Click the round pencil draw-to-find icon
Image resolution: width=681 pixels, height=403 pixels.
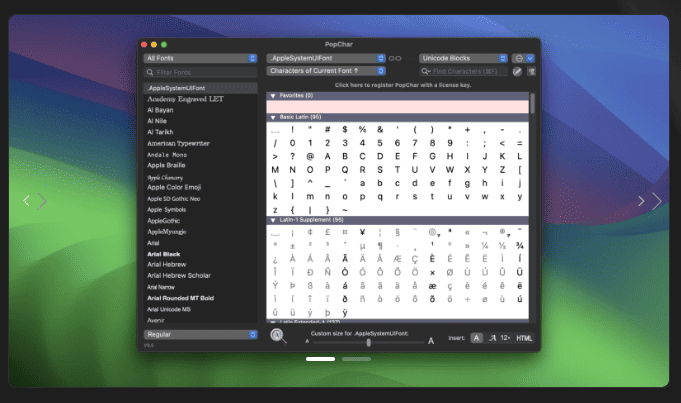pyautogui.click(x=517, y=71)
